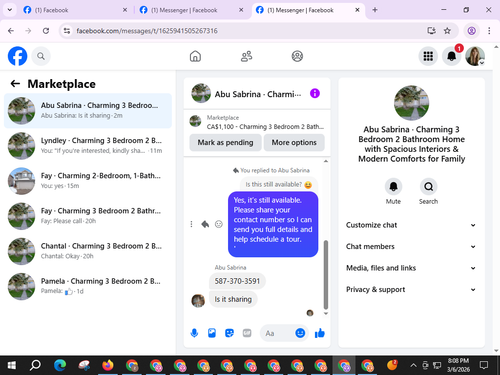Expand Privacy & support section
The width and height of the screenshot is (500, 375).
411,289
